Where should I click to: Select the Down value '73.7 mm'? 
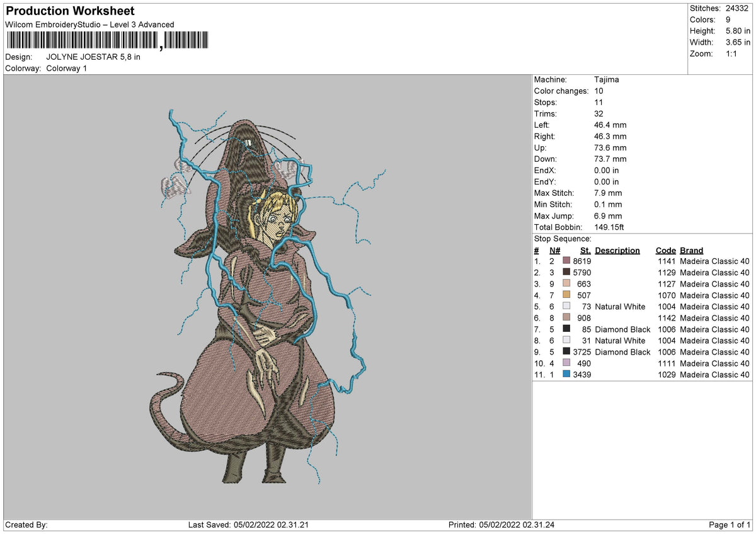[x=610, y=159]
